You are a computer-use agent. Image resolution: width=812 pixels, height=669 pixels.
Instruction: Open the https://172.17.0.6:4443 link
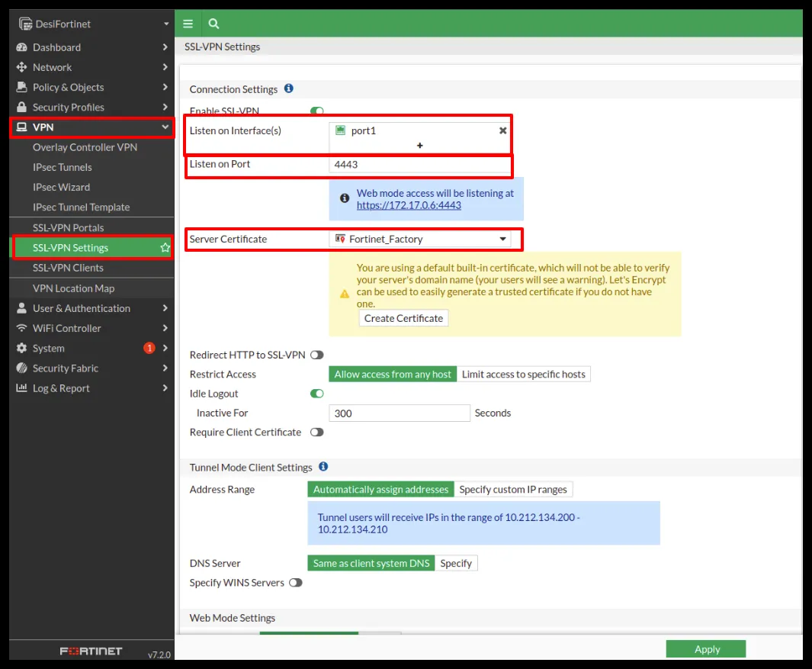click(409, 205)
